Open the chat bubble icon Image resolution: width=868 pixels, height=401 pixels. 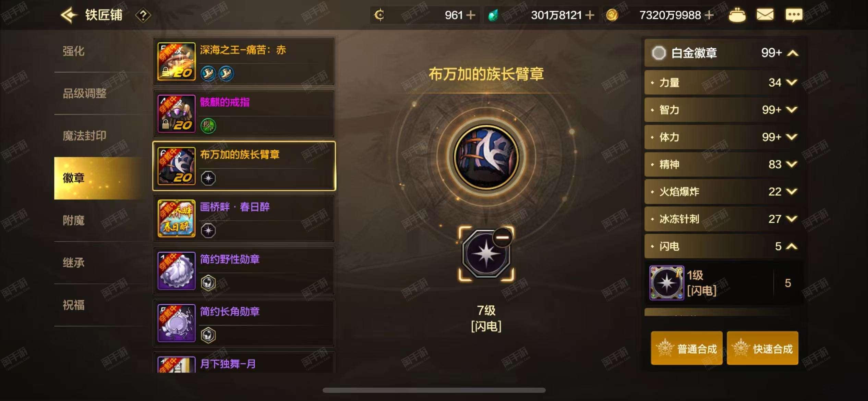(x=794, y=15)
